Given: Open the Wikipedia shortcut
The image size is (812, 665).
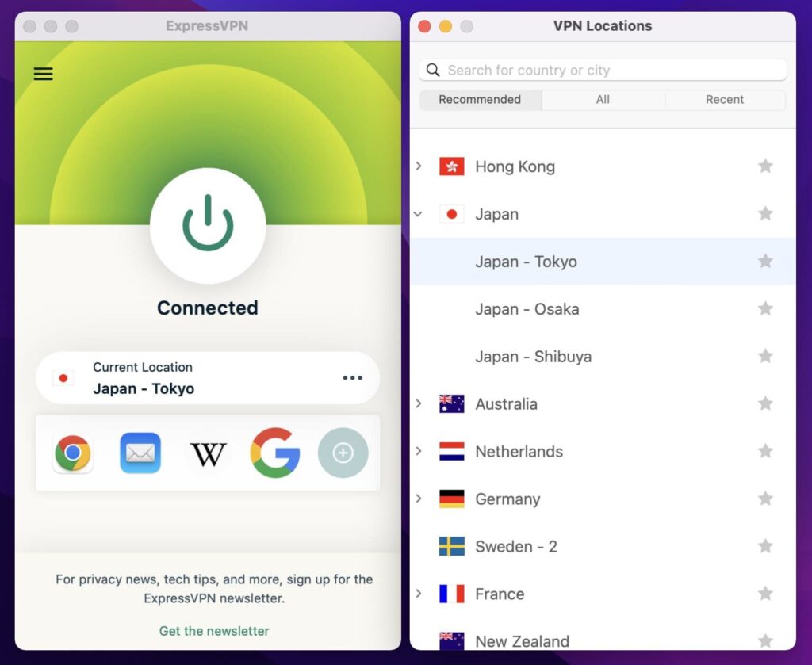Looking at the screenshot, I should click(x=209, y=454).
